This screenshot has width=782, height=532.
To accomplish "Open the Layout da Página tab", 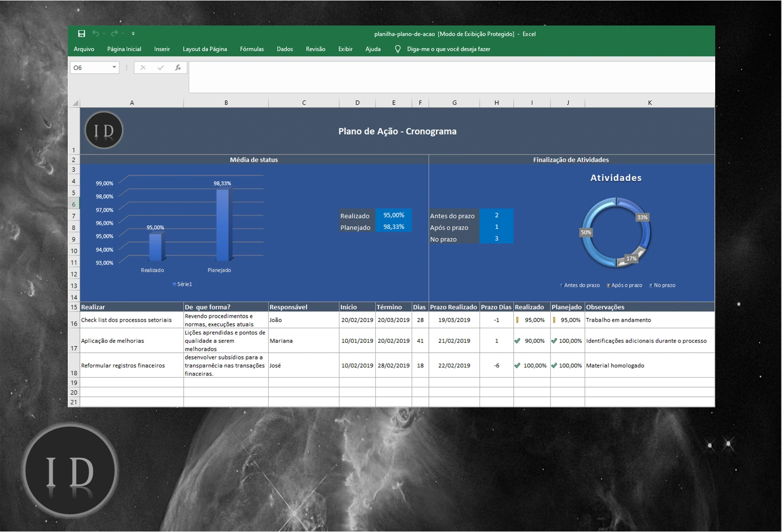I will [205, 49].
